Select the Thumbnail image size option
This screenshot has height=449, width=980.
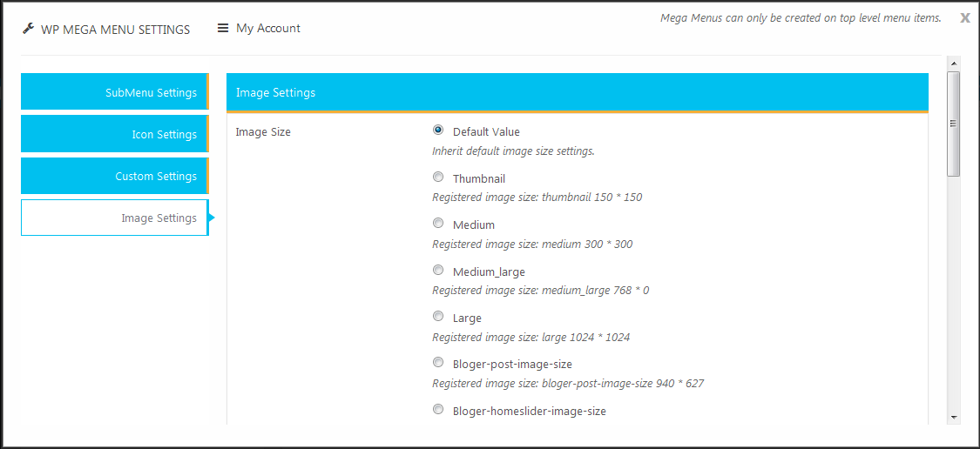point(438,178)
